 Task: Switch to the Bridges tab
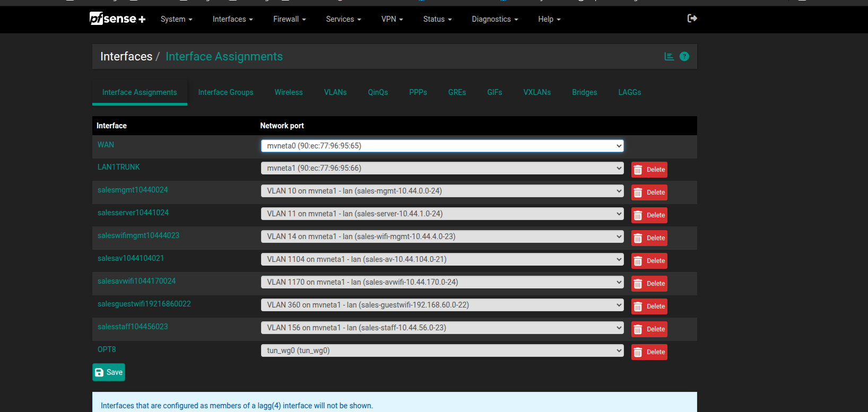point(584,92)
